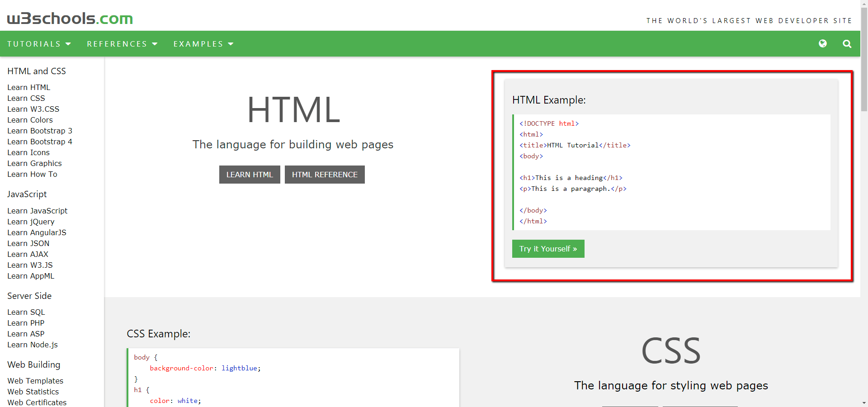The width and height of the screenshot is (868, 407).
Task: Open Learn W3.CSS sidebar link
Action: click(x=33, y=109)
